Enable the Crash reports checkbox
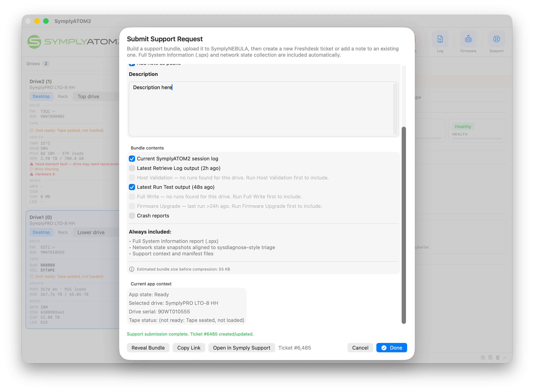This screenshot has width=534, height=392. point(132,215)
